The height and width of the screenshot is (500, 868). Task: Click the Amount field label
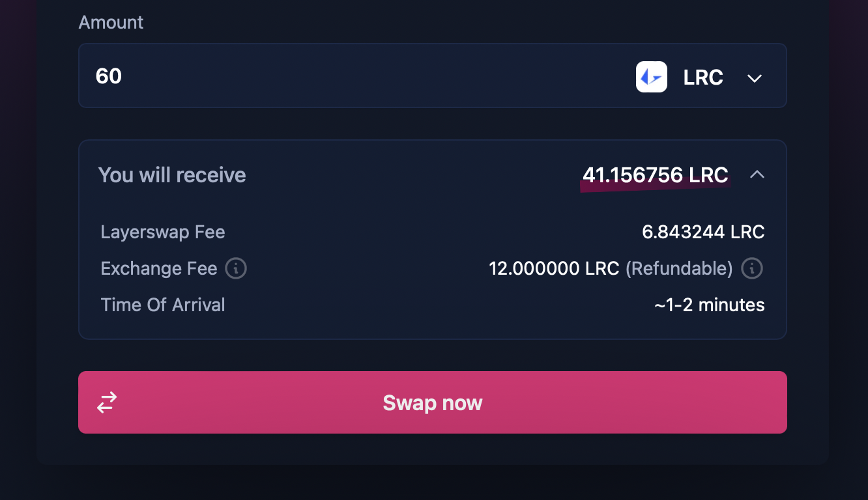pyautogui.click(x=111, y=22)
